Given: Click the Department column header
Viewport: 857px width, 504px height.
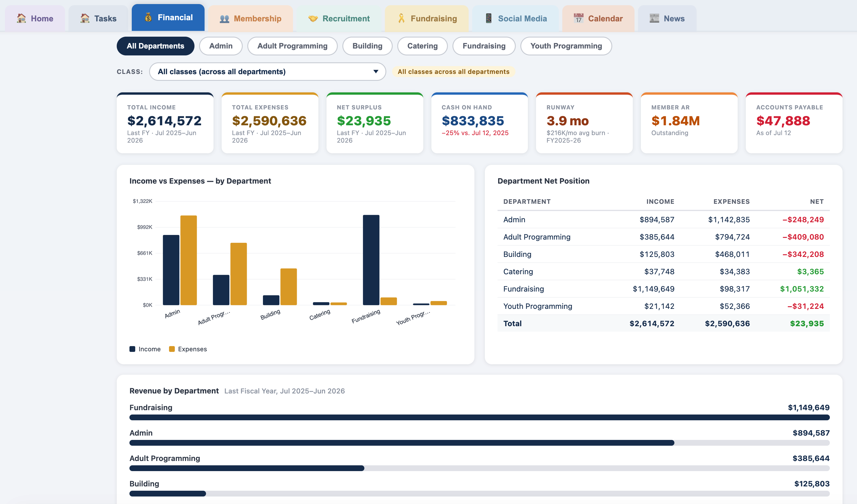Looking at the screenshot, I should [527, 201].
